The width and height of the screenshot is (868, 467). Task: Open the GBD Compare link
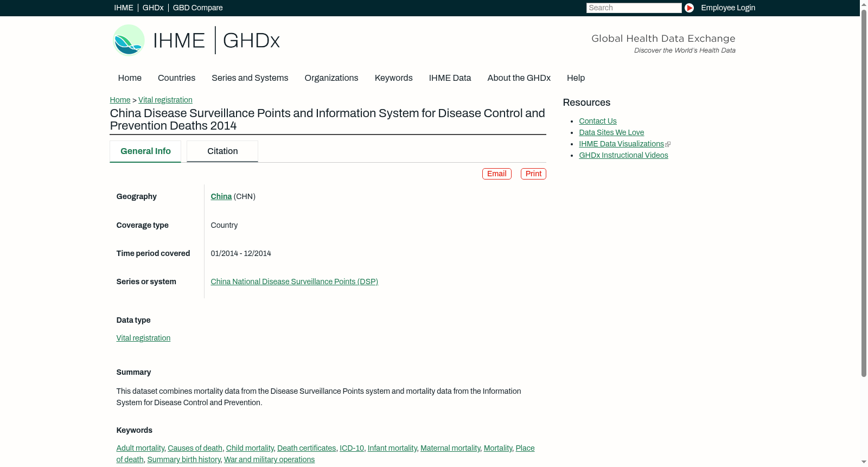198,8
